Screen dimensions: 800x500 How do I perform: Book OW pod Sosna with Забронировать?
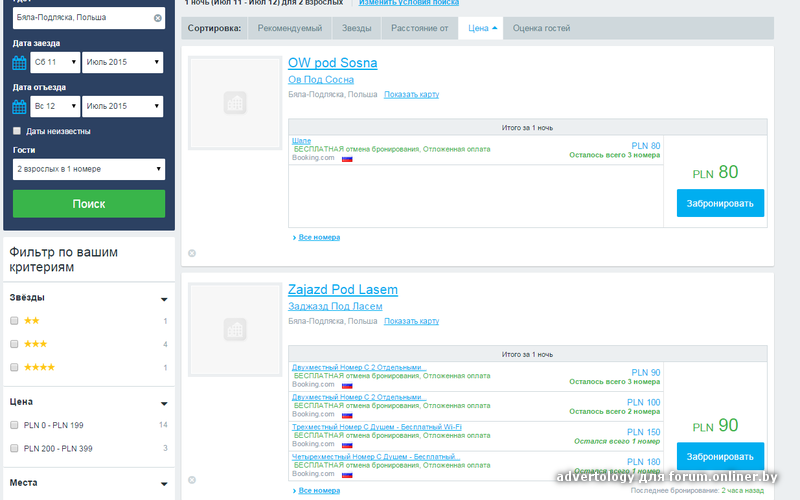(720, 203)
